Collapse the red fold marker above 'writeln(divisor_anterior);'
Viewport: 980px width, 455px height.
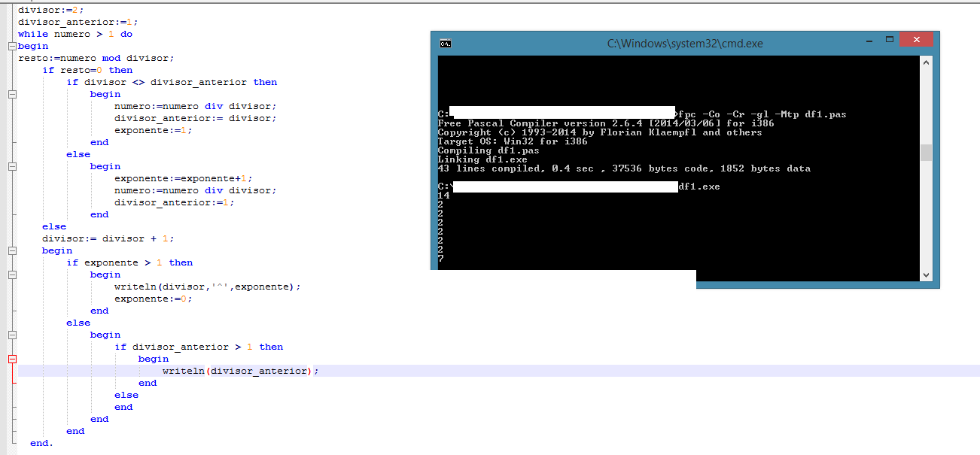click(12, 359)
